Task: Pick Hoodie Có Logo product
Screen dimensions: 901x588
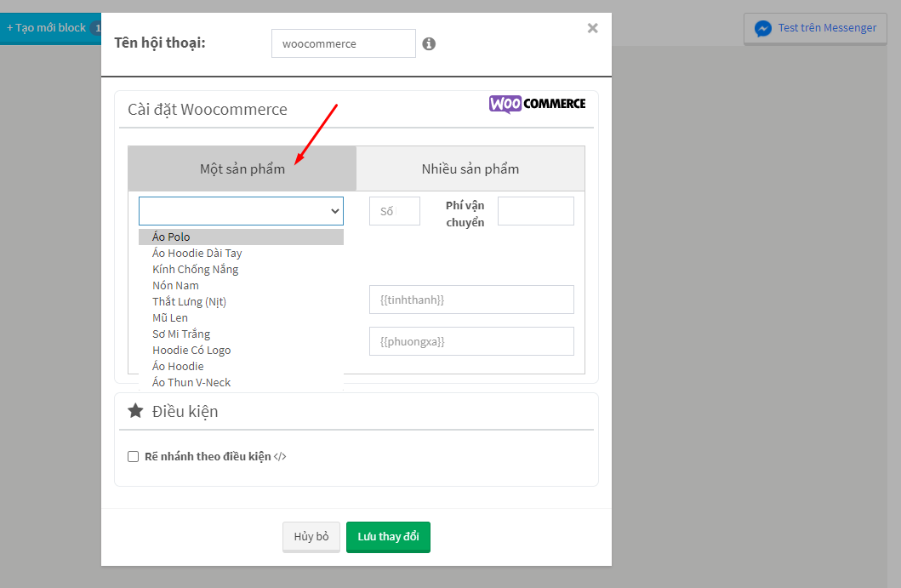Action: coord(242,350)
